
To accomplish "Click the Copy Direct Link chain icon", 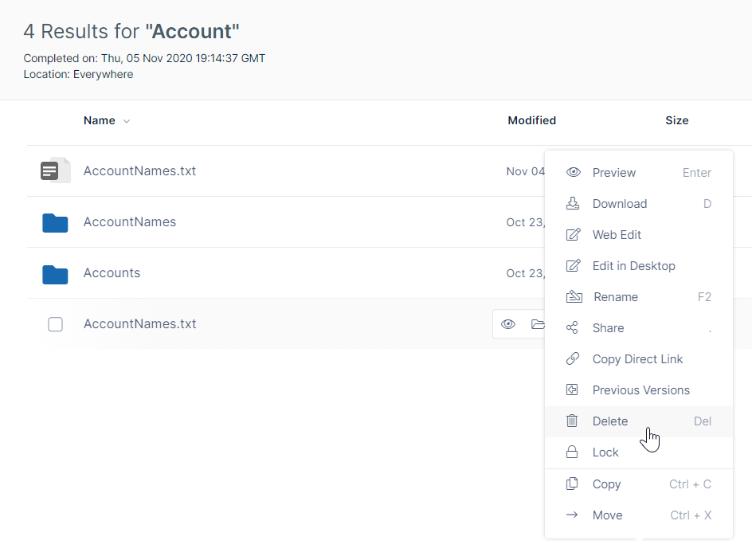I will [x=572, y=359].
